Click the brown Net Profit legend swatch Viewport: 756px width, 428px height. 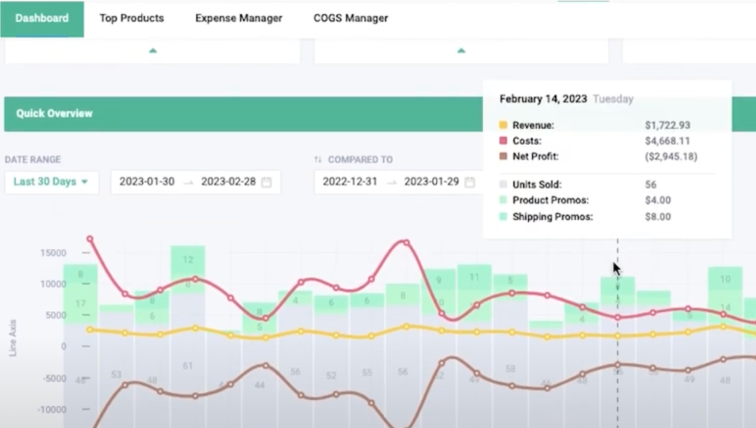503,156
